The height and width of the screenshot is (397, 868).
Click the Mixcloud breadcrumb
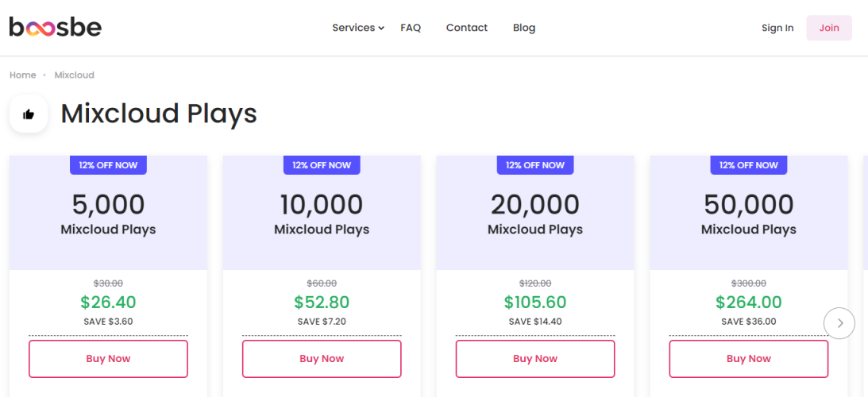click(x=74, y=75)
